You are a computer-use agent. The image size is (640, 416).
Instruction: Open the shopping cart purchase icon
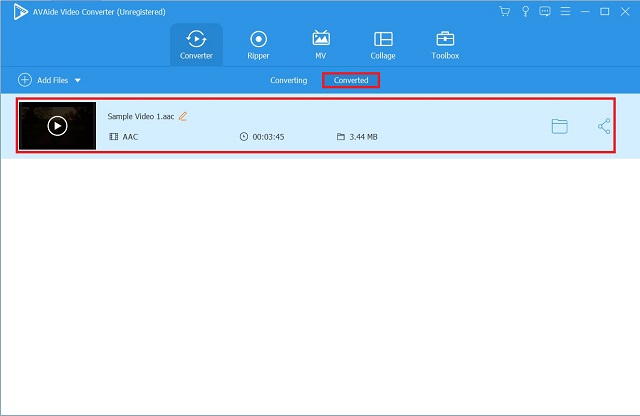[x=505, y=11]
